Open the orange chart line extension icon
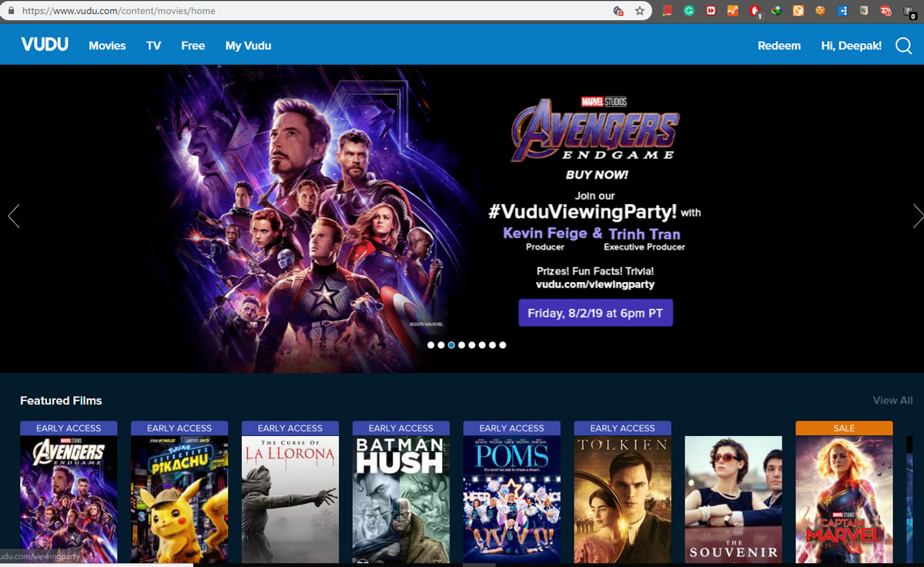 tap(733, 11)
